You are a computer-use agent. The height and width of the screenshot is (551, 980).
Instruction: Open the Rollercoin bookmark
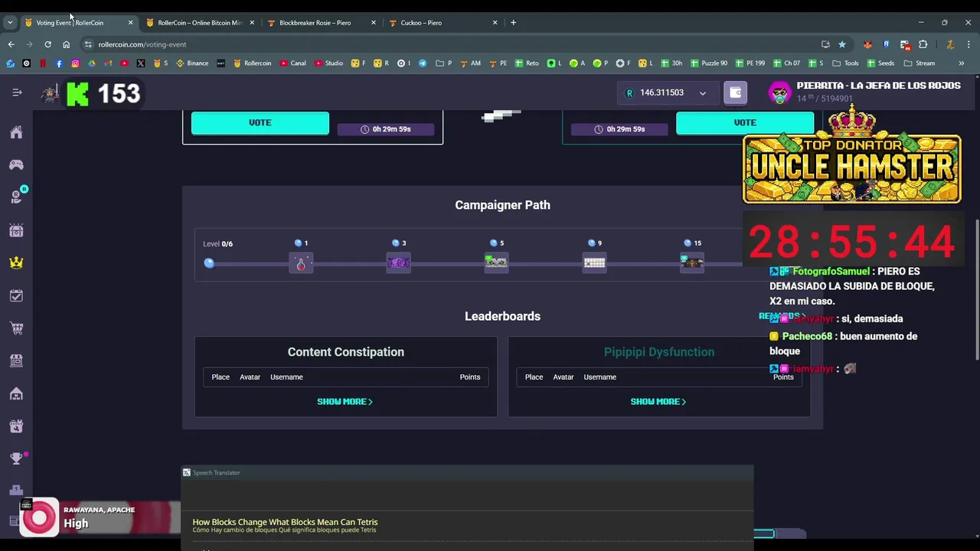[252, 64]
